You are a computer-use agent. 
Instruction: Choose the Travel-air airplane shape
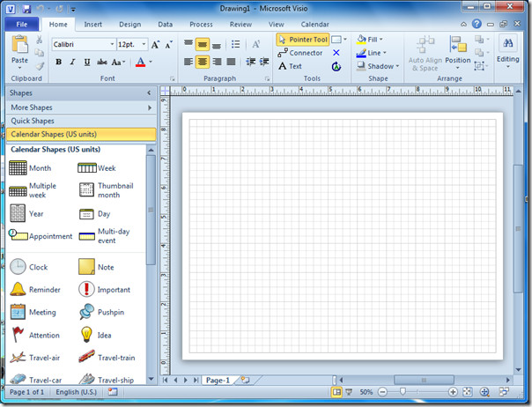[34, 358]
